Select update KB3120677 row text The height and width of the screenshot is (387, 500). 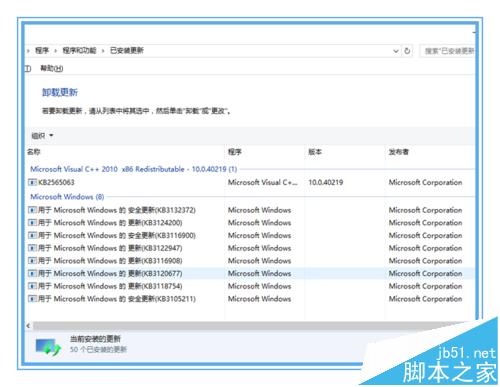coord(110,273)
